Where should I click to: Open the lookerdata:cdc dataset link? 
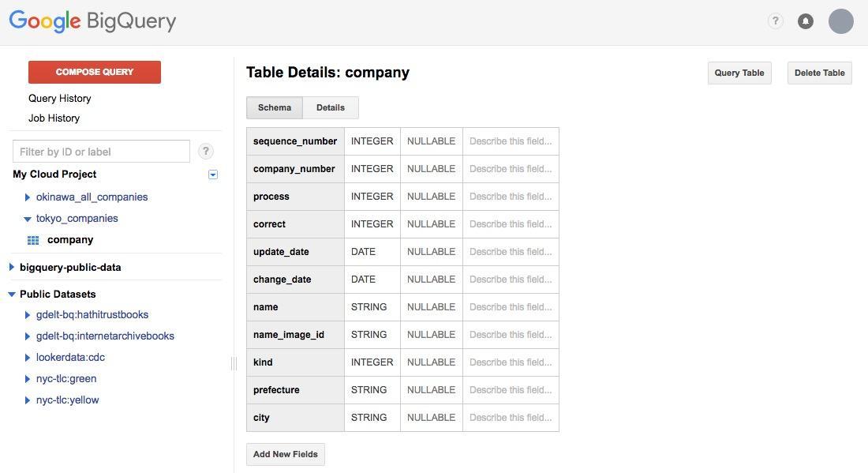[x=70, y=357]
